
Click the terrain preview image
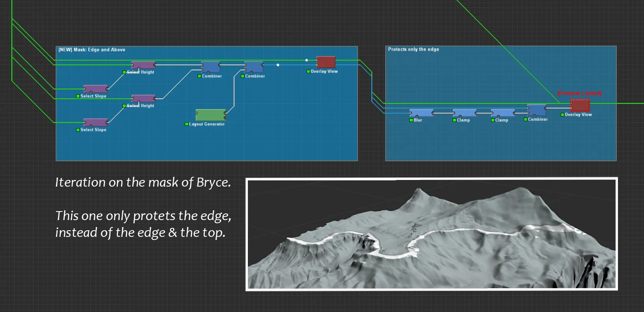(x=432, y=234)
